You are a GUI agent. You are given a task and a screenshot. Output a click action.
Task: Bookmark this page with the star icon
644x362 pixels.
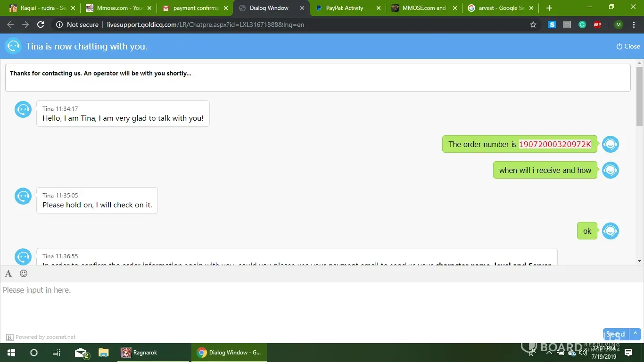pyautogui.click(x=533, y=25)
